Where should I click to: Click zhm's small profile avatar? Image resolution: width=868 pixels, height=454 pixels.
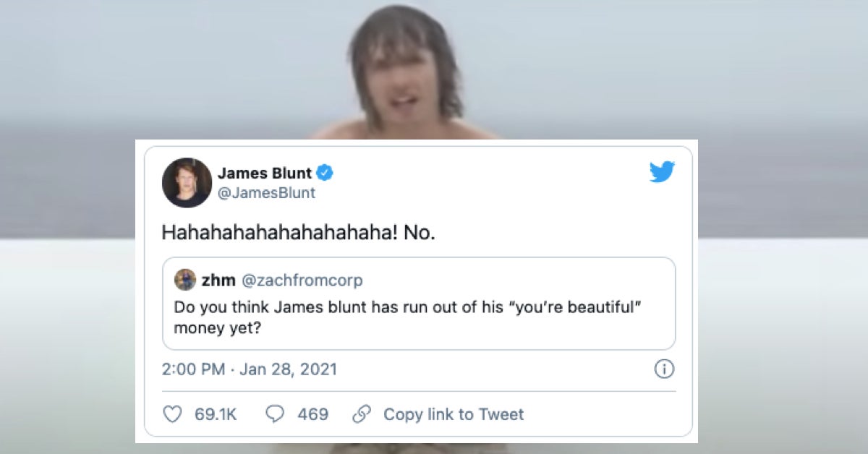tap(184, 280)
